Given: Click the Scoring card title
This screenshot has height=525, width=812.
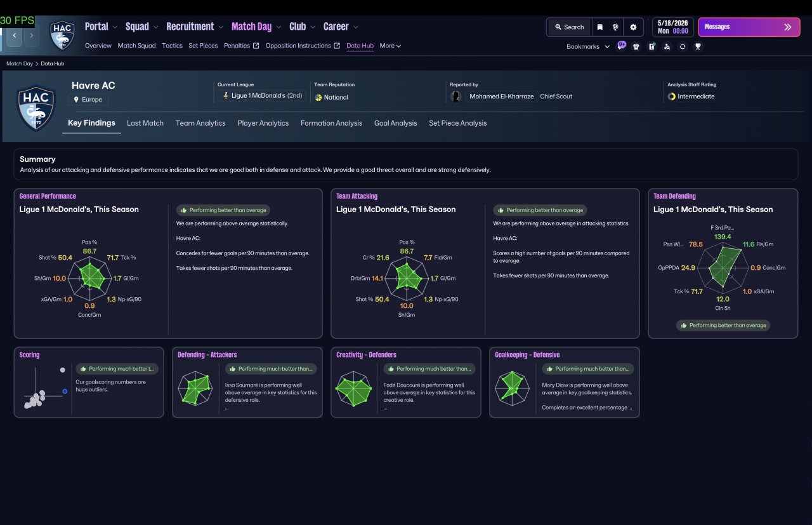Looking at the screenshot, I should (29, 355).
